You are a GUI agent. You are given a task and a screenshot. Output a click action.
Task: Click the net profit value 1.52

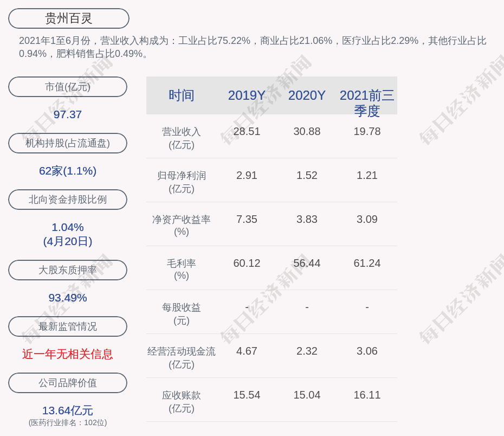tap(307, 175)
